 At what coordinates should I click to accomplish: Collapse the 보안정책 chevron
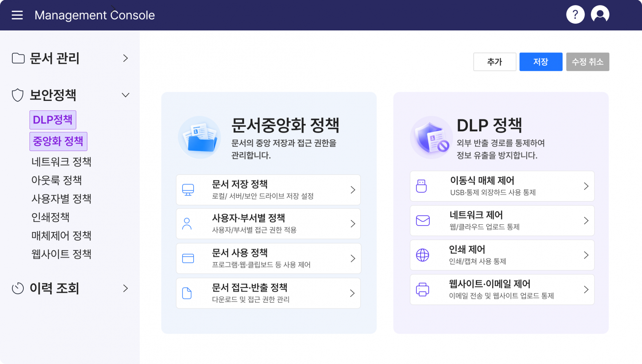125,95
